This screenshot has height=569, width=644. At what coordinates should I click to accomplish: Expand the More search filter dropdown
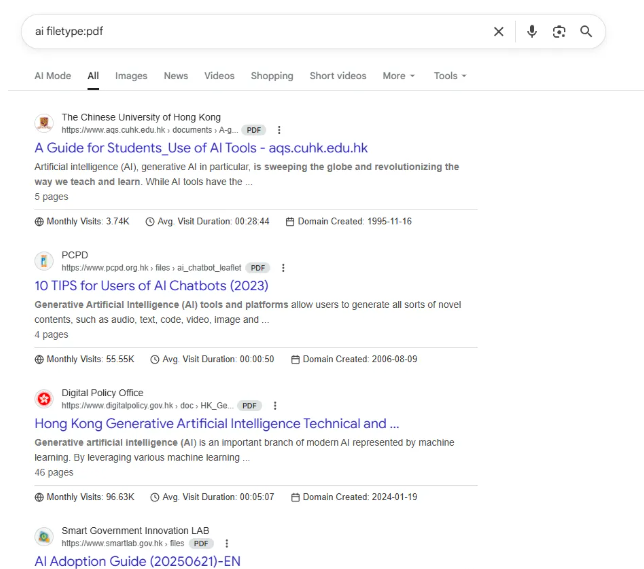click(x=398, y=76)
